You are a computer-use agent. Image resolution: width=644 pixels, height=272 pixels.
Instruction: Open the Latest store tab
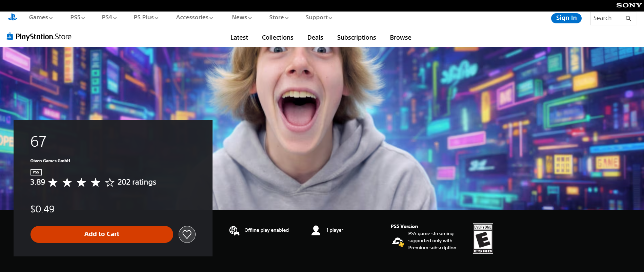(x=239, y=38)
